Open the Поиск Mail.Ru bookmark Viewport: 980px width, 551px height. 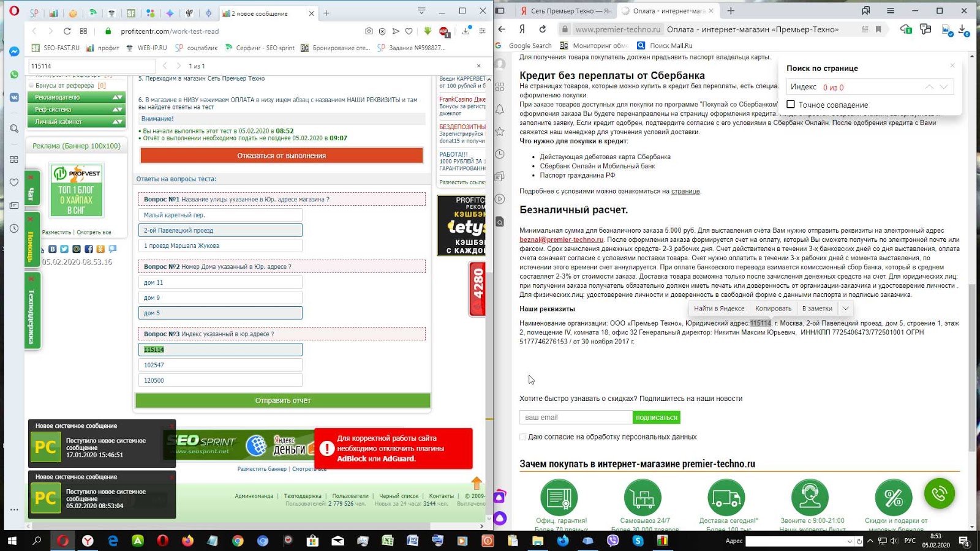coord(665,45)
